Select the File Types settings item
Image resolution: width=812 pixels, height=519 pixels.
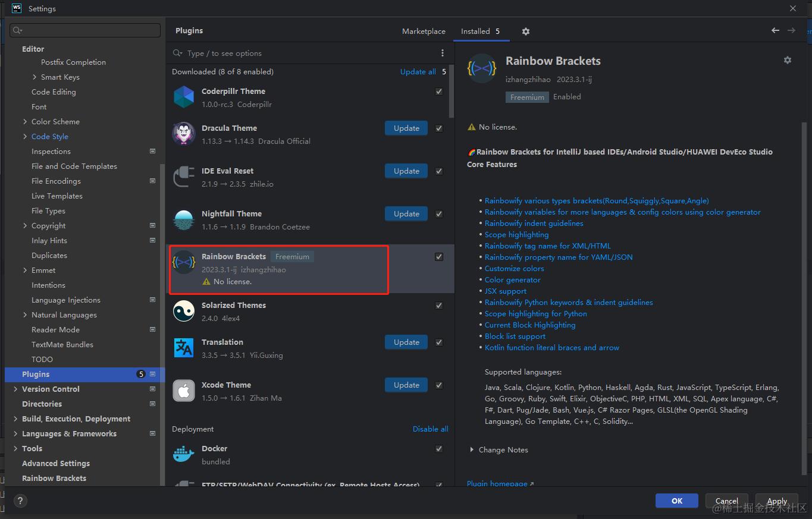[48, 210]
